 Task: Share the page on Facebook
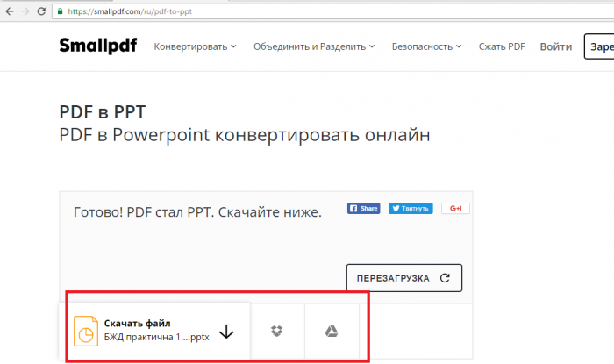363,209
